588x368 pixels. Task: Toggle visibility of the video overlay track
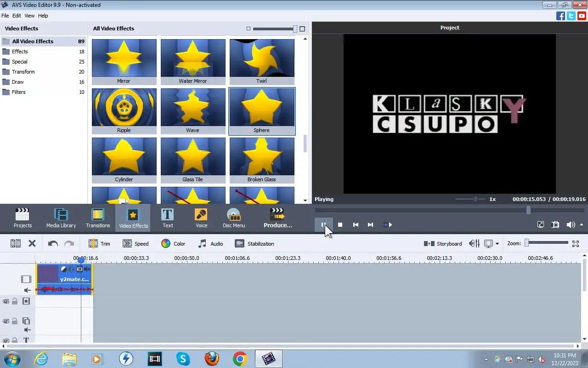point(6,321)
